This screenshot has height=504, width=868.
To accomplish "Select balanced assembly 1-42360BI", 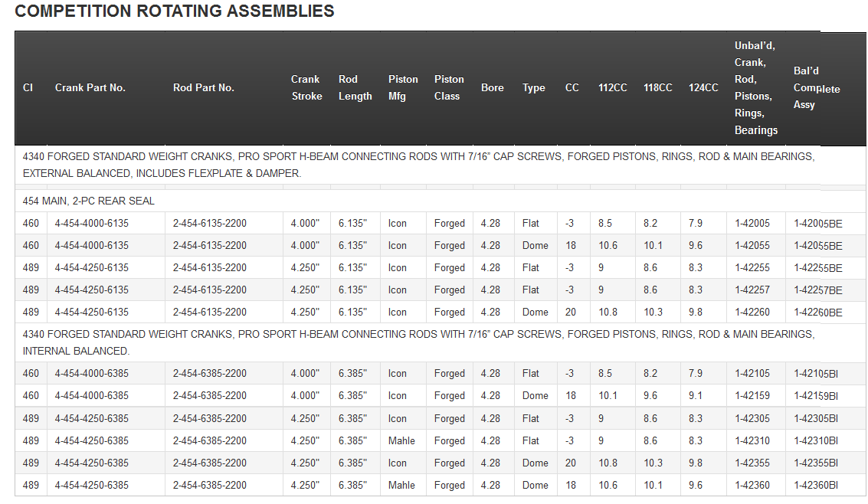I will pos(815,486).
